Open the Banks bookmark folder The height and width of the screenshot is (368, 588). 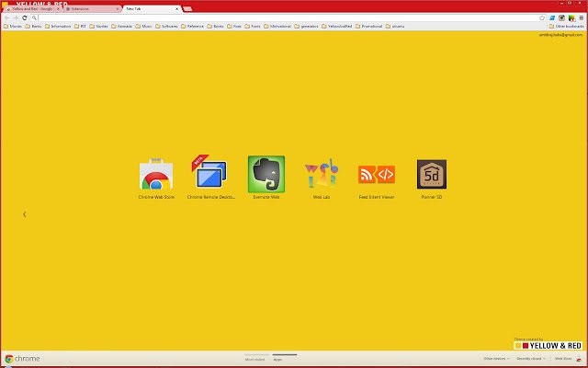pos(33,27)
